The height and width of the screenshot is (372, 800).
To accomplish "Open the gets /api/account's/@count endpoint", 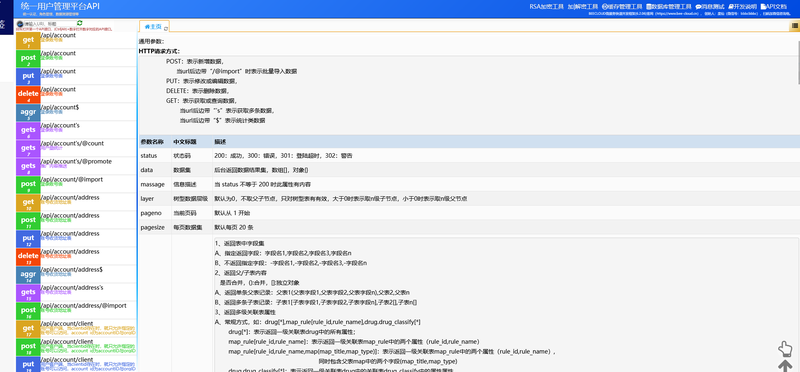I will coord(76,148).
